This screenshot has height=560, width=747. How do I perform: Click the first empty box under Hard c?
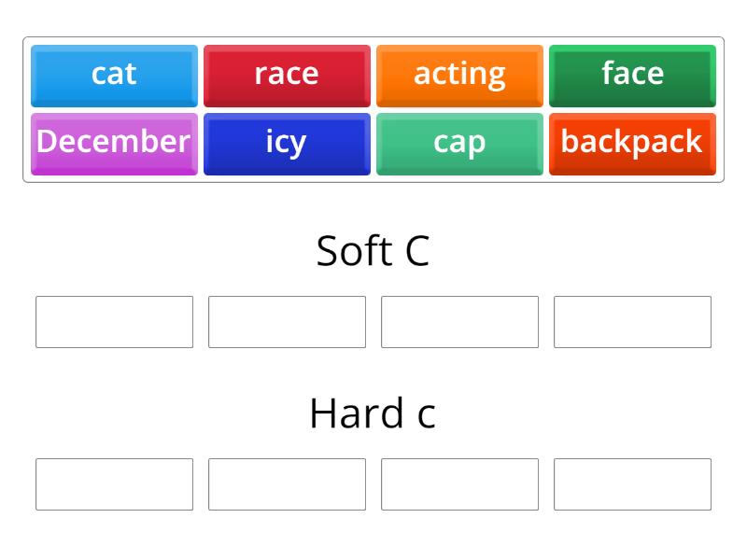(x=114, y=484)
